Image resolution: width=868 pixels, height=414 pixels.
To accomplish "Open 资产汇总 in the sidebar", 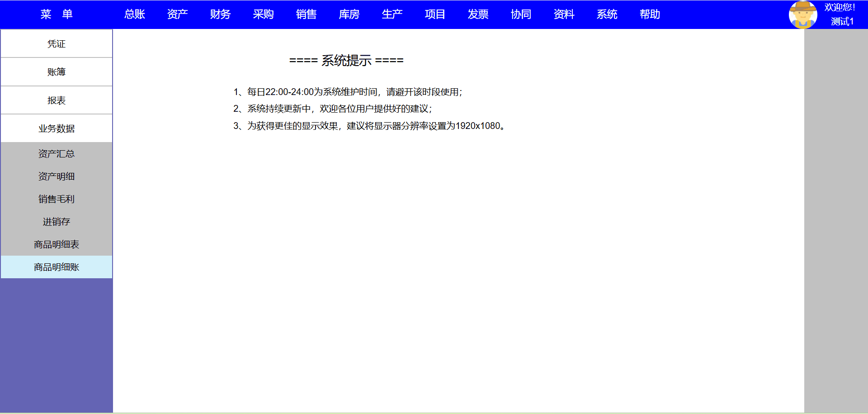I will 57,154.
